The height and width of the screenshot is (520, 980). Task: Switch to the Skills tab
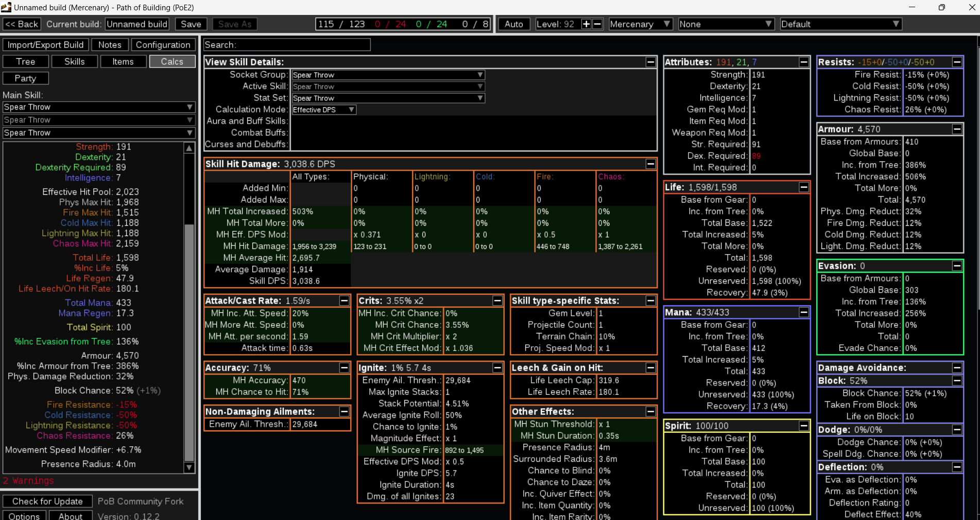[x=75, y=61]
